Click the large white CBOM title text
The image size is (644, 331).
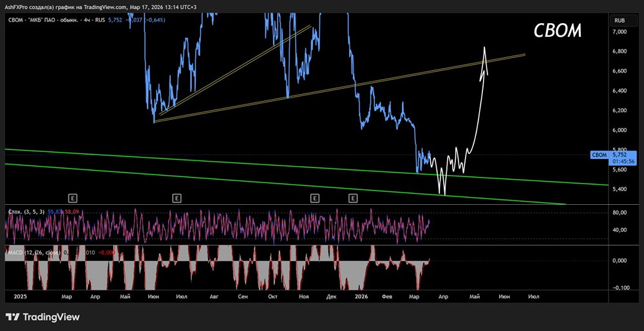click(x=557, y=31)
